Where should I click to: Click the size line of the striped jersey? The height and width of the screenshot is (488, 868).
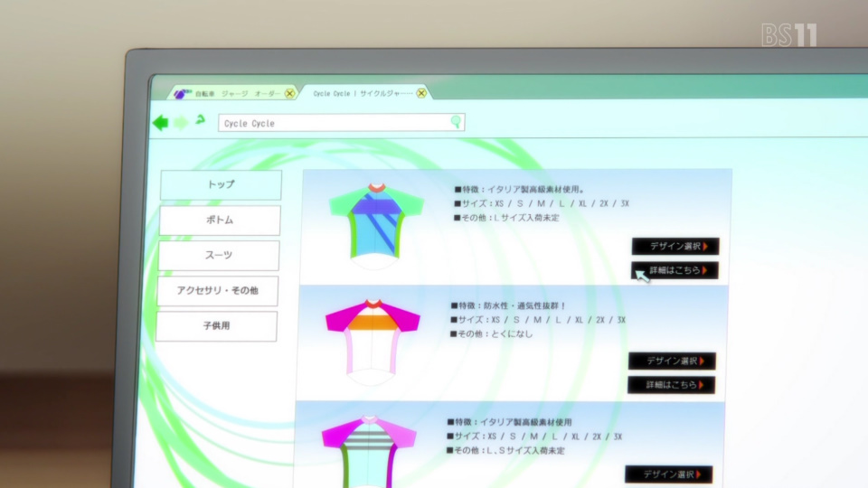534,436
